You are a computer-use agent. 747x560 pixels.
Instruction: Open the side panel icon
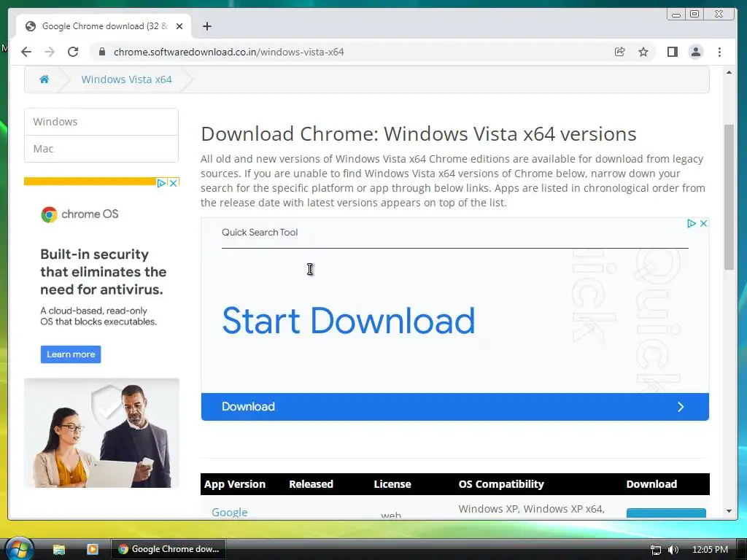click(672, 52)
